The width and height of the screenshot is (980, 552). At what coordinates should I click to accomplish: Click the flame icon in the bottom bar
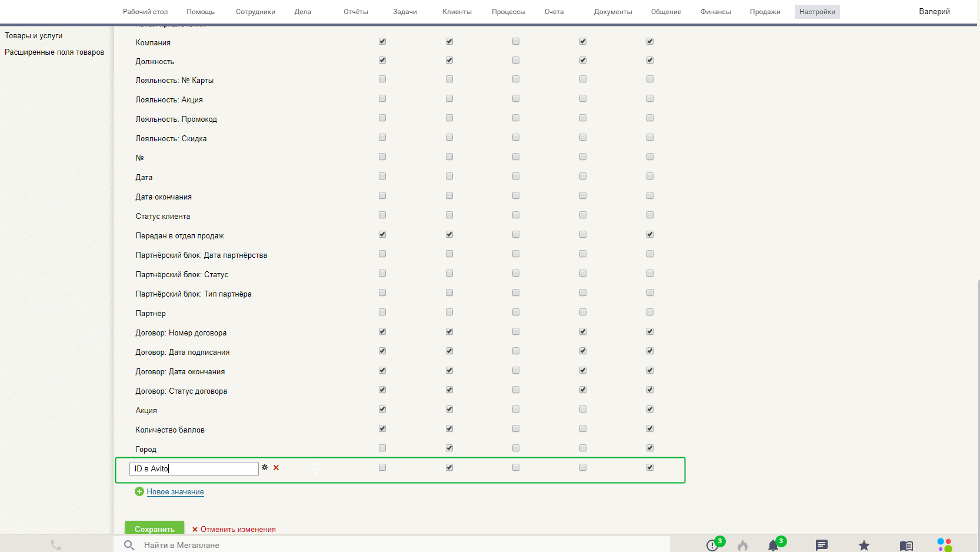(x=742, y=546)
